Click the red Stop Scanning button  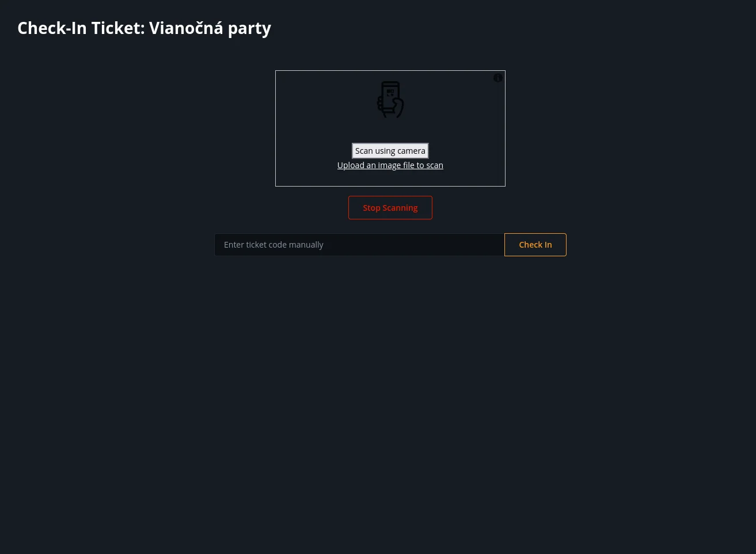click(390, 208)
